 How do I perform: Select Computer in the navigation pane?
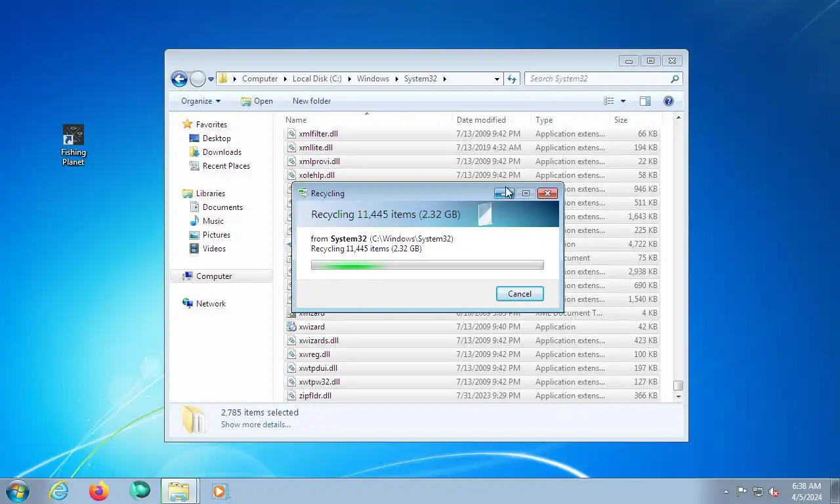point(221,276)
